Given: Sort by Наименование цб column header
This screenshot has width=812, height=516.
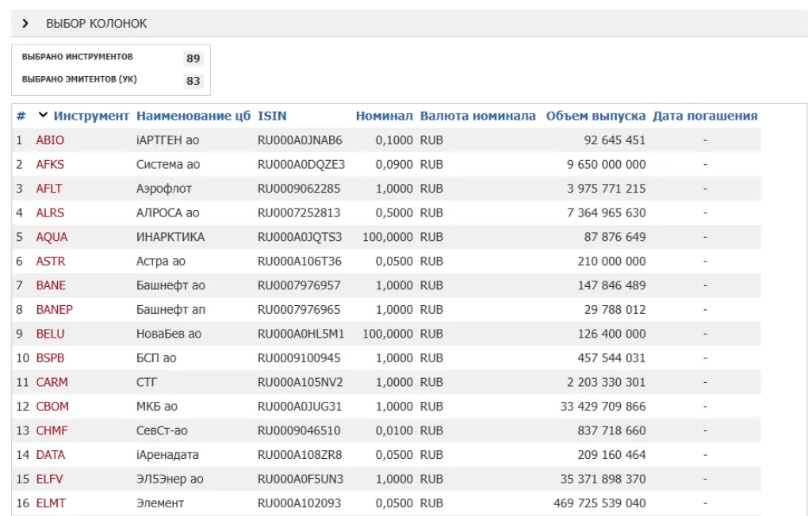Looking at the screenshot, I should (x=193, y=116).
